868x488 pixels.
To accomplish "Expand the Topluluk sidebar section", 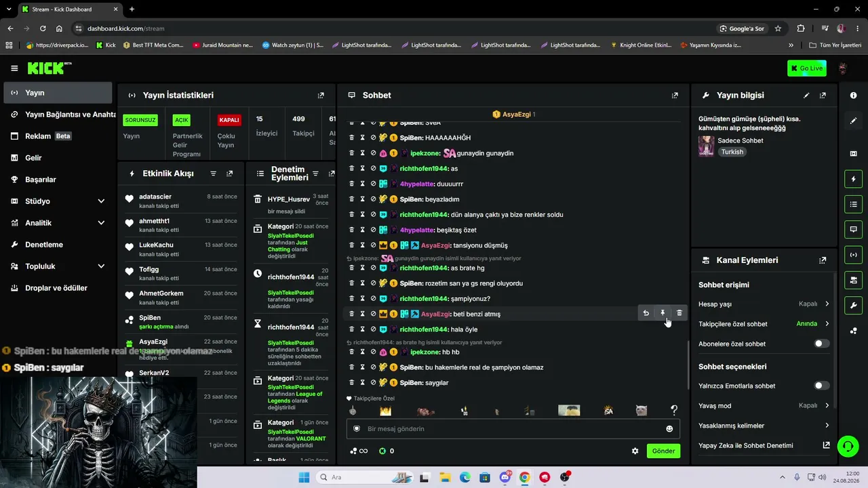I will point(58,266).
